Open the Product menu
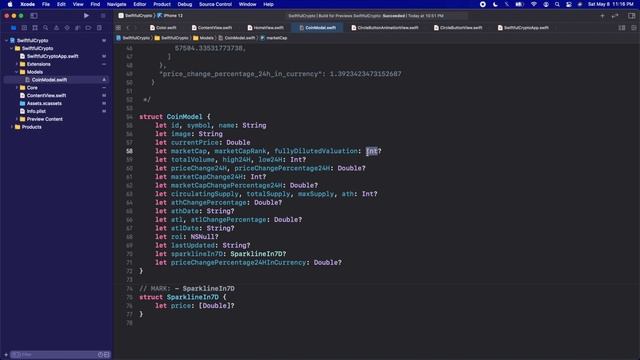This screenshot has width=640, height=360. [162, 4]
